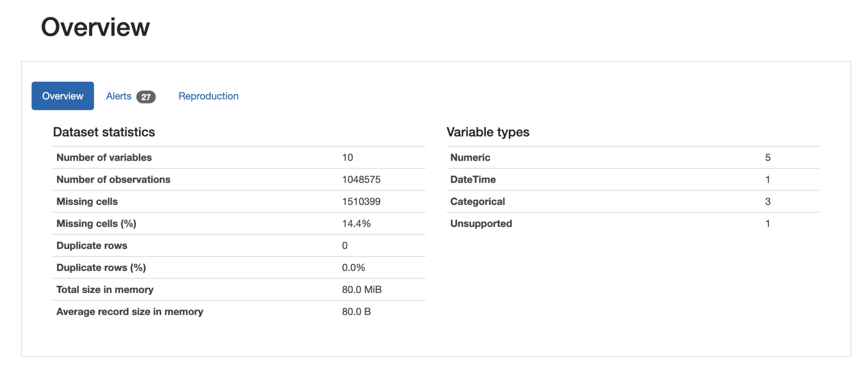Viewport: 868px width, 380px height.
Task: Select Average record size in memory label
Action: click(130, 312)
